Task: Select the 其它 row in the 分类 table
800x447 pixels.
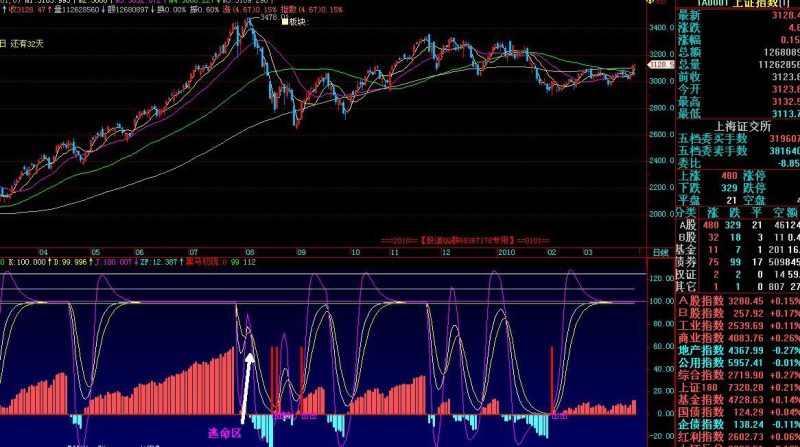Action: click(x=739, y=287)
